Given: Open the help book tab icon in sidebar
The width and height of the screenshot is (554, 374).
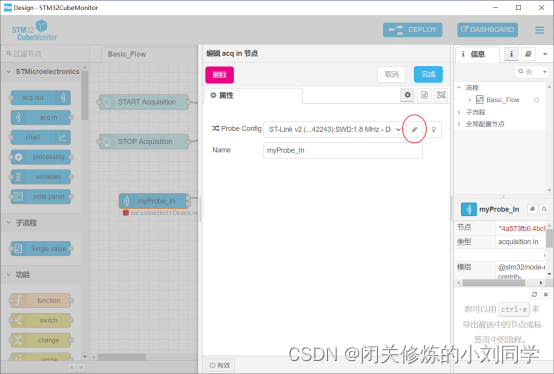Looking at the screenshot, I should pos(528,54).
